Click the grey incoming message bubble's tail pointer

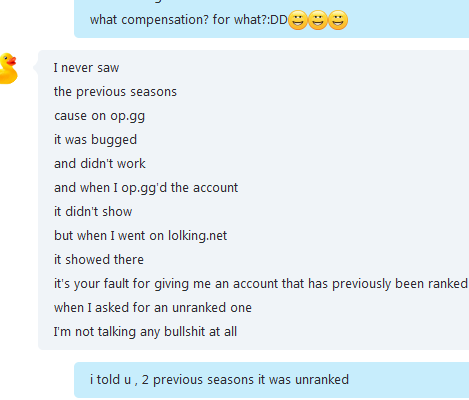pos(36,67)
